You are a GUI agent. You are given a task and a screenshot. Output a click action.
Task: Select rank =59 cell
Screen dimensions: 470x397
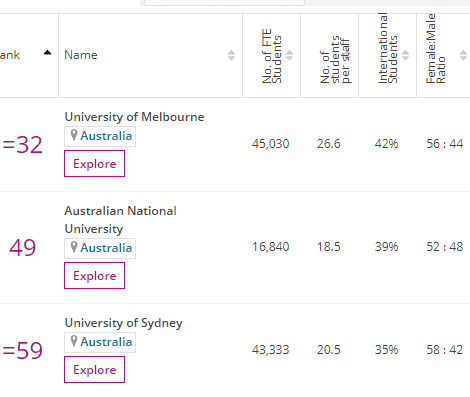pyautogui.click(x=23, y=351)
